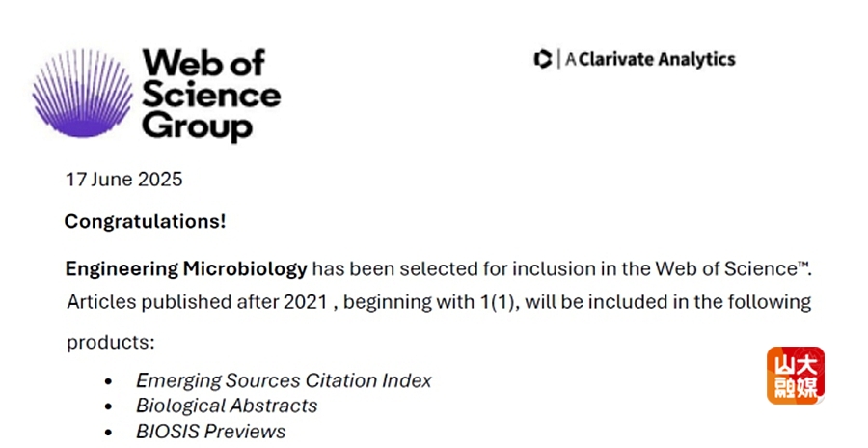Click the Biological Abstracts list item
Viewport: 868px width, 448px height.
227,406
